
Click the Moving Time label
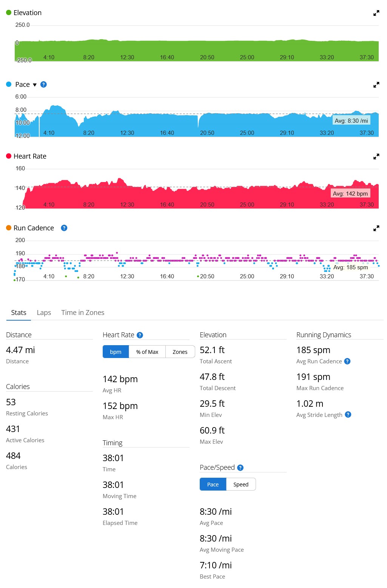(x=120, y=496)
